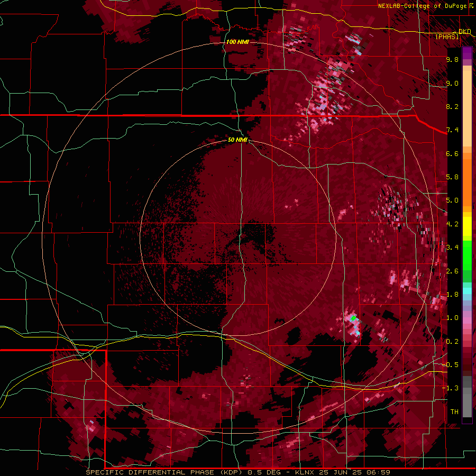Select the 5.8 scale value
Screen dimensions: 476x476
pyautogui.click(x=452, y=177)
